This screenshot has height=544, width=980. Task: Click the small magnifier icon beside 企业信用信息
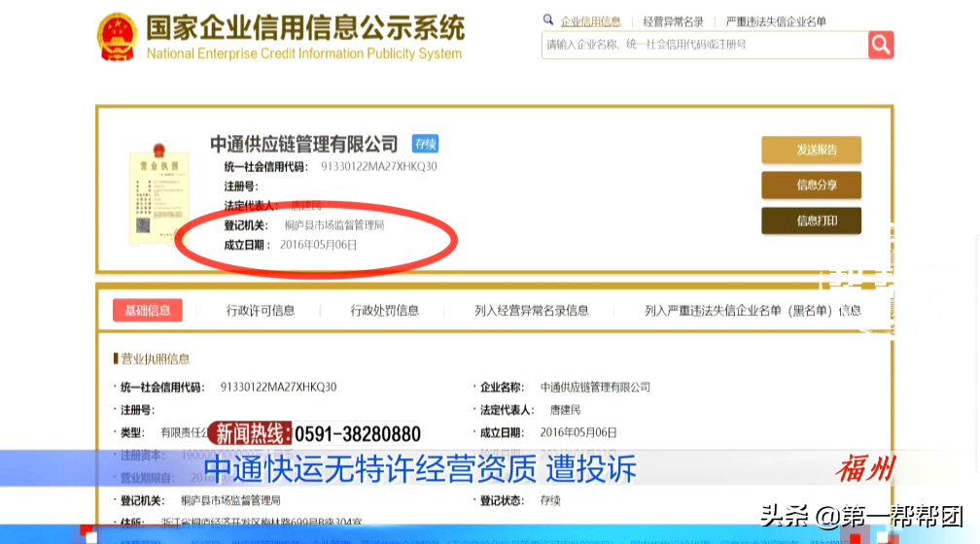click(548, 20)
